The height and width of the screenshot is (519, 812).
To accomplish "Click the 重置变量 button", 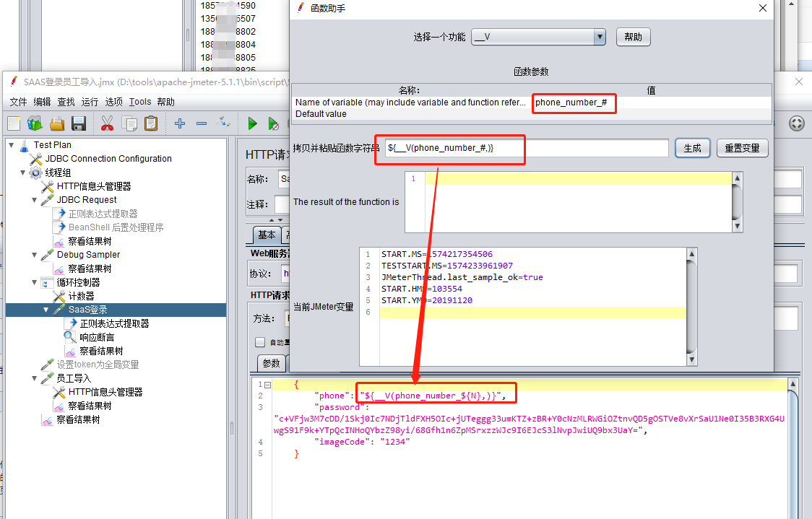I will 742,149.
